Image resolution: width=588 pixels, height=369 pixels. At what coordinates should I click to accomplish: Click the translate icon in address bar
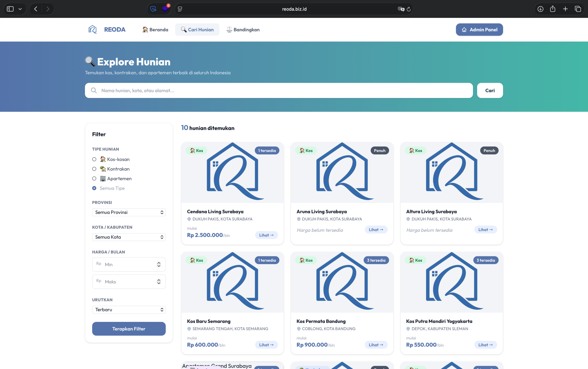(x=401, y=9)
